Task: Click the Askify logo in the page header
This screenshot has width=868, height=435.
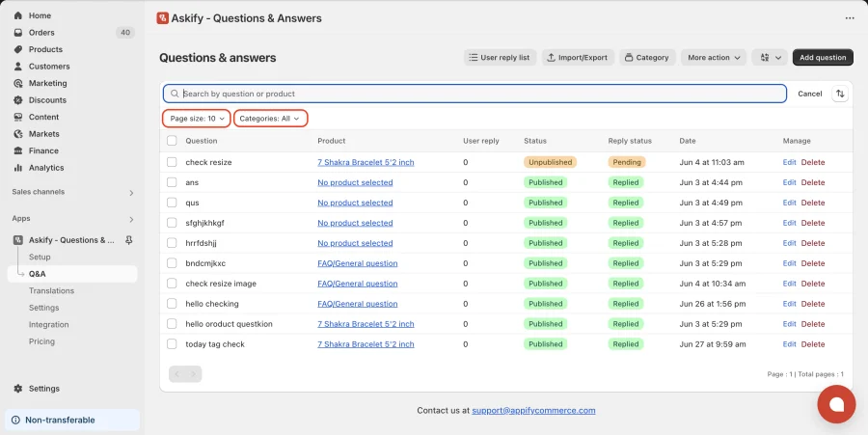Action: (162, 18)
